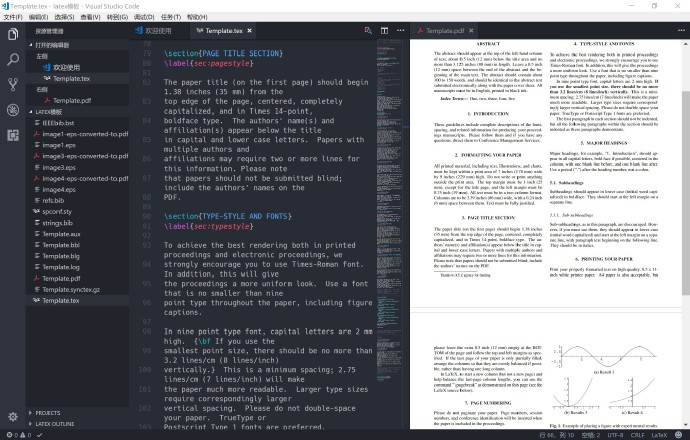Image resolution: width=690 pixels, height=440 pixels.
Task: Open more actions ellipsis of PDF pane
Action: point(681,30)
